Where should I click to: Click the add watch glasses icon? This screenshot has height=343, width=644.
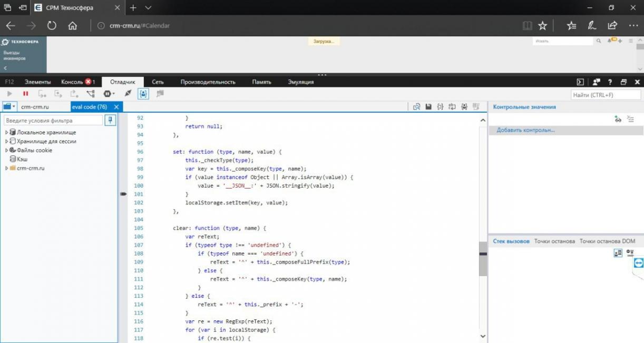point(618,120)
